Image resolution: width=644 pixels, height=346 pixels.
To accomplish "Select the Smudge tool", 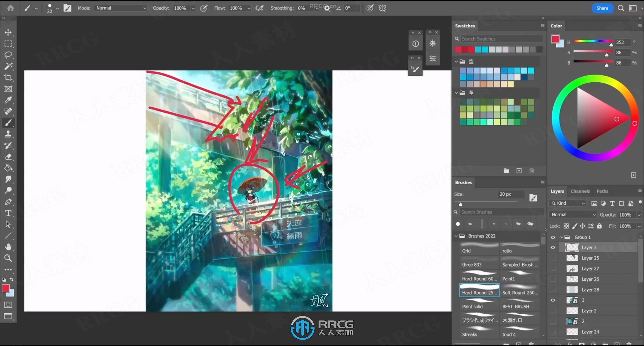I will [8, 179].
